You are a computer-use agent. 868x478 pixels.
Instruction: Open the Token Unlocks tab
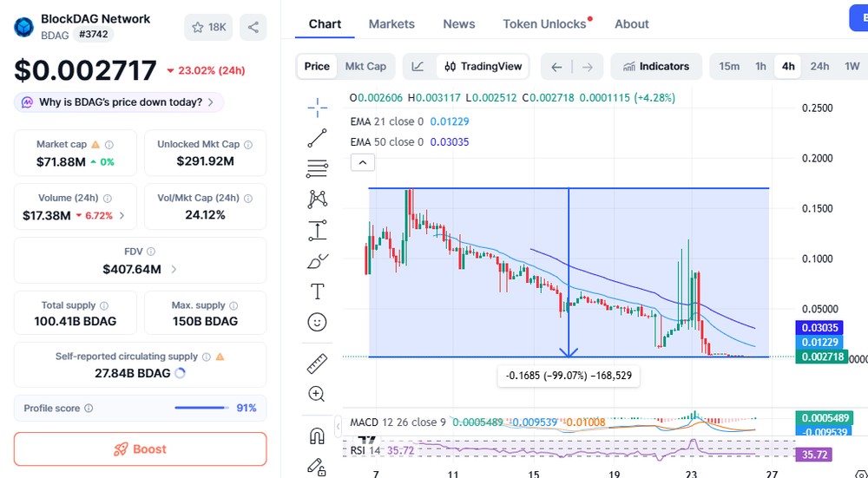pos(545,23)
